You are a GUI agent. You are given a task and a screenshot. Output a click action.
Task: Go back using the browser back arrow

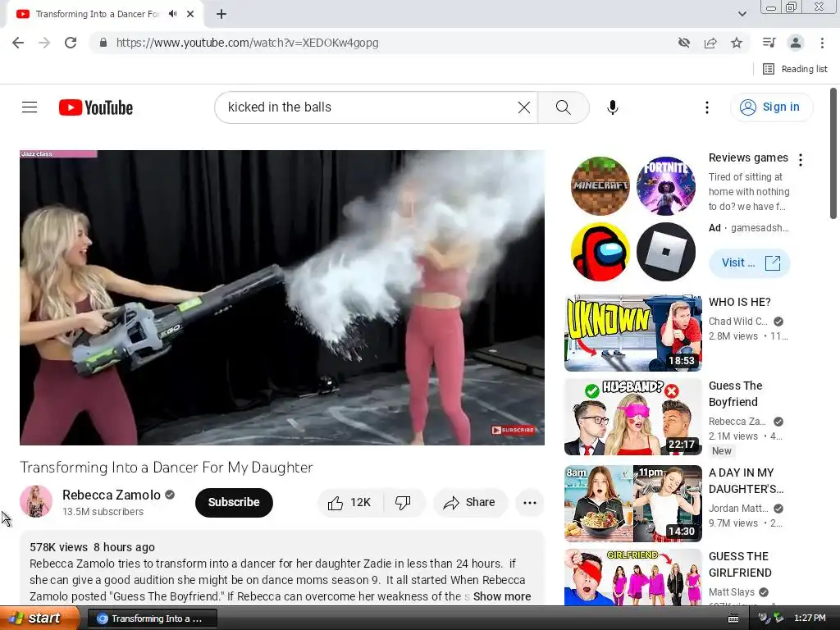coord(18,43)
